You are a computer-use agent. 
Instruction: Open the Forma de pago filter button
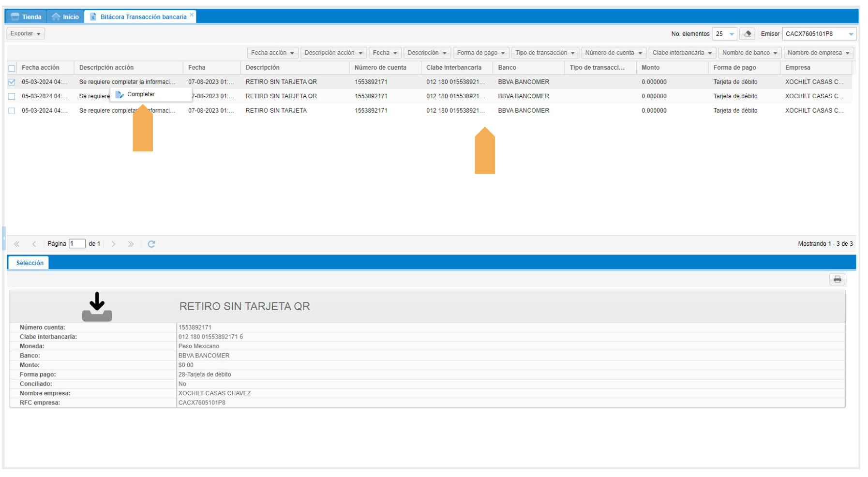pyautogui.click(x=480, y=53)
